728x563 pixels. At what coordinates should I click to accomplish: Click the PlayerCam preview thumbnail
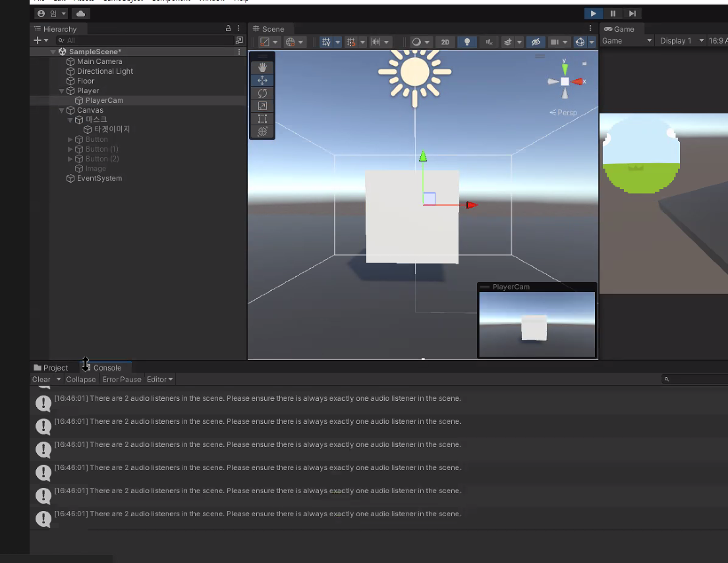click(x=537, y=324)
